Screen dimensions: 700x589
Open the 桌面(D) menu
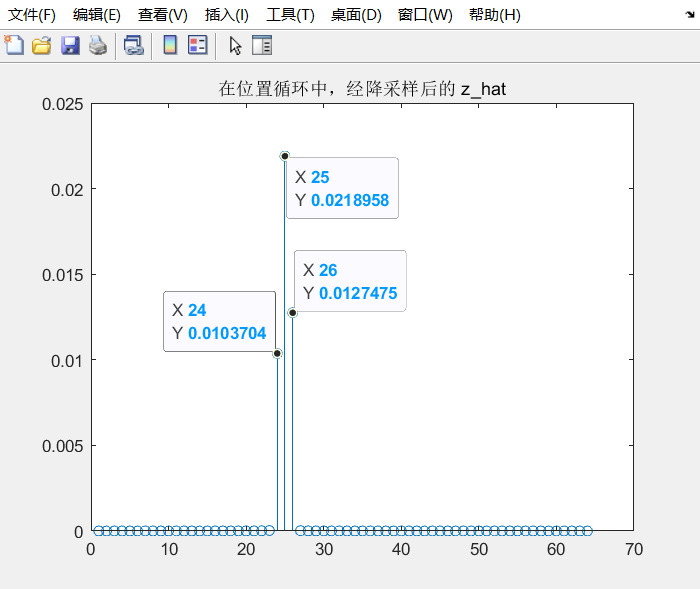pyautogui.click(x=356, y=15)
